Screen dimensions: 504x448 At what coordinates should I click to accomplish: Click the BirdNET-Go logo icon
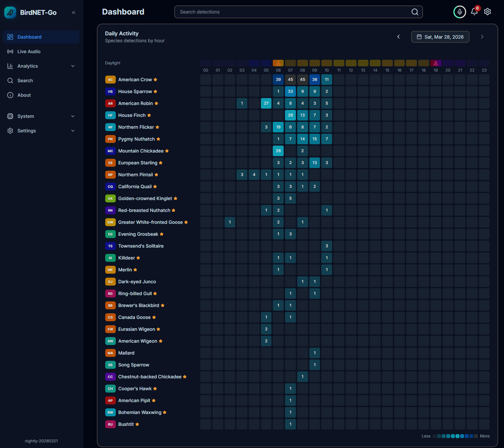click(10, 13)
